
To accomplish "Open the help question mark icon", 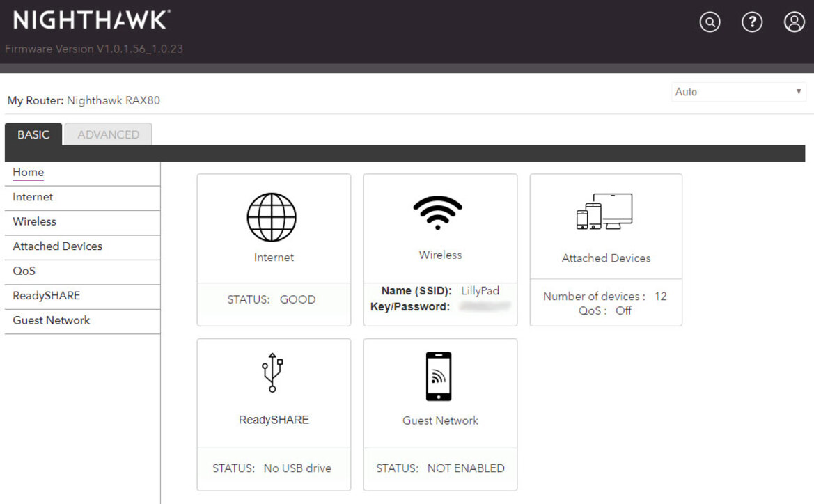I will (x=752, y=22).
